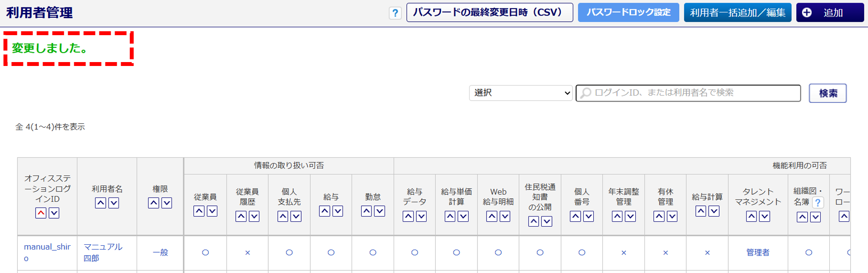Image resolution: width=868 pixels, height=273 pixels.
Task: Open the 選択 dropdown filter
Action: 521,93
